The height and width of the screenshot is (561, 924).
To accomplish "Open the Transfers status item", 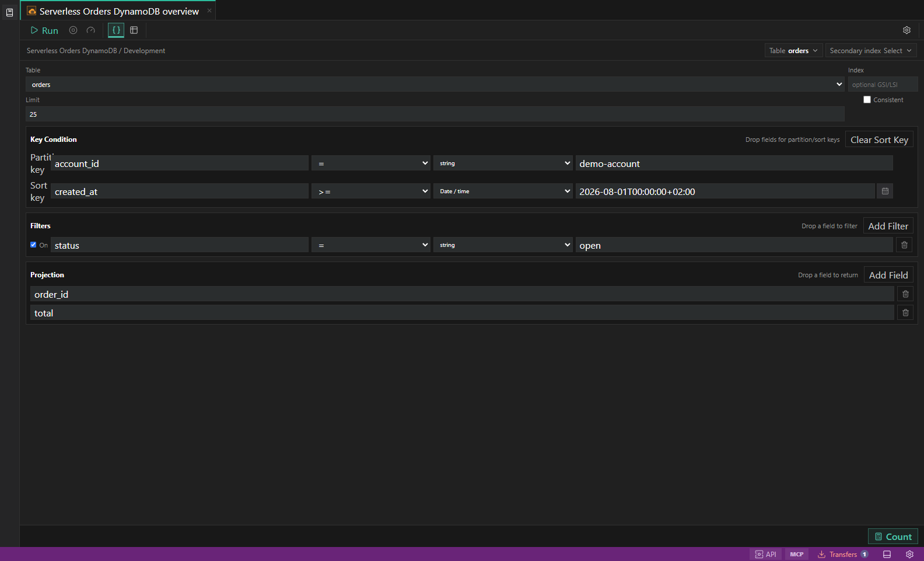I will (843, 555).
